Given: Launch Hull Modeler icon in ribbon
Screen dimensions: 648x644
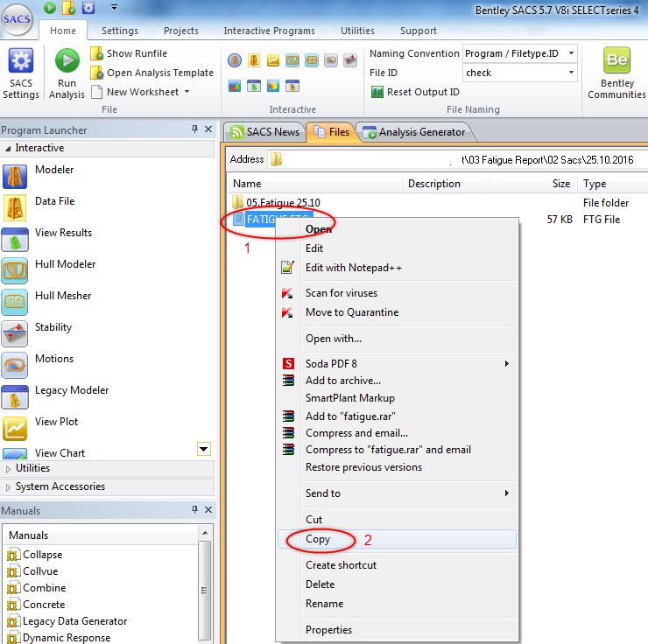Looking at the screenshot, I should pyautogui.click(x=292, y=60).
